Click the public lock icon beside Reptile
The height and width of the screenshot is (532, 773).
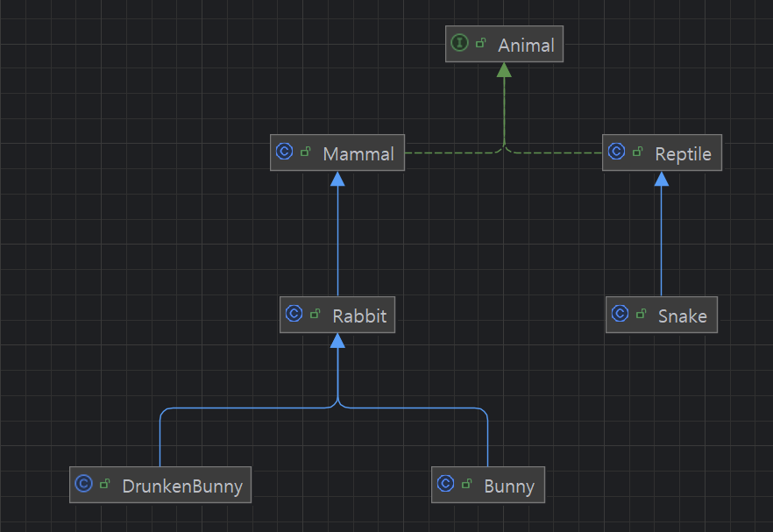pos(638,152)
